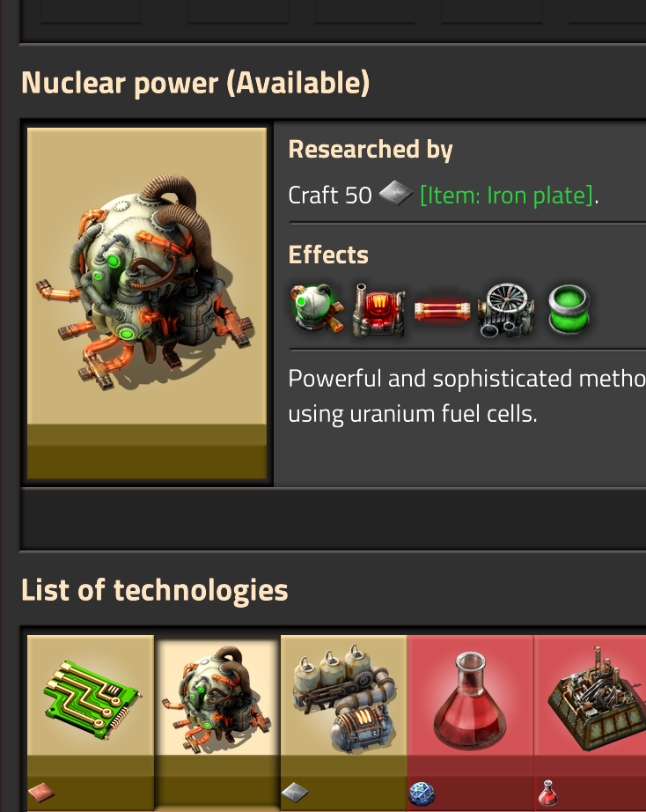Open the electric mining drill technology card
Screen dimensions: 646x812
pos(590,722)
